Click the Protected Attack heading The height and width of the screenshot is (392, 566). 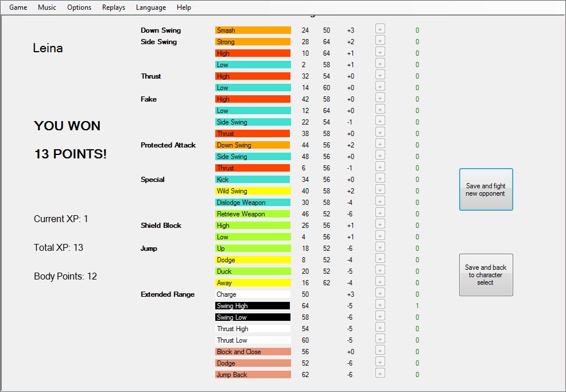168,145
